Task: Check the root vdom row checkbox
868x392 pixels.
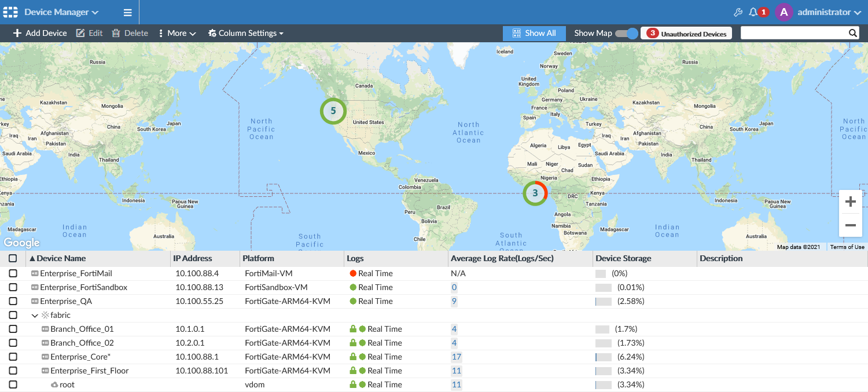Action: tap(13, 384)
